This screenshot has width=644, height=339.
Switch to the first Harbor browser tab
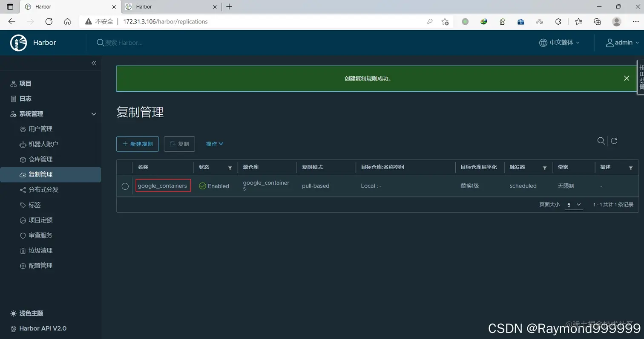coord(69,6)
